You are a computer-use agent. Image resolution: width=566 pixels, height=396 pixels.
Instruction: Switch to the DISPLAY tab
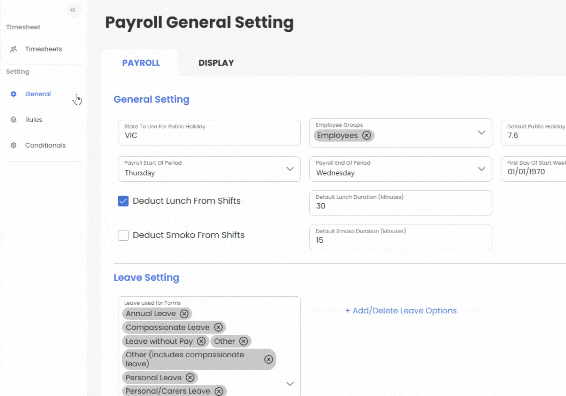pyautogui.click(x=216, y=63)
